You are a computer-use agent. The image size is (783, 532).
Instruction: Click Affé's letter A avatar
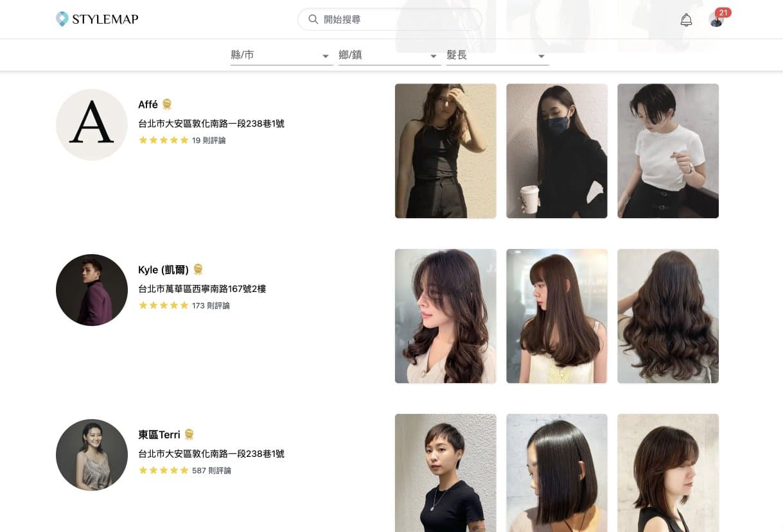click(92, 124)
